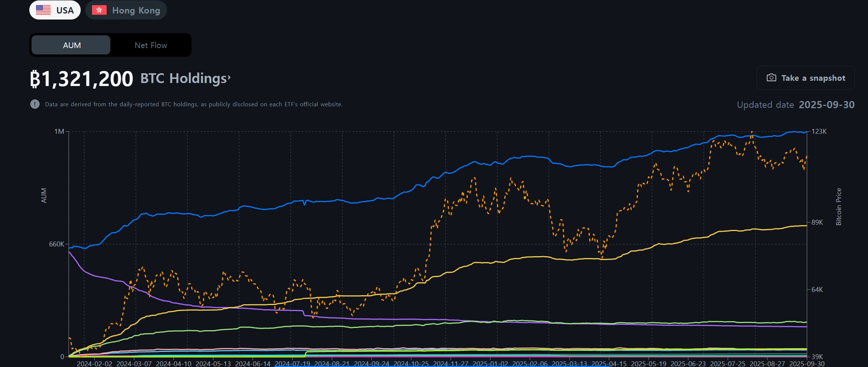This screenshot has width=868, height=367.
Task: Click the Hong Kong flag icon
Action: [x=99, y=10]
